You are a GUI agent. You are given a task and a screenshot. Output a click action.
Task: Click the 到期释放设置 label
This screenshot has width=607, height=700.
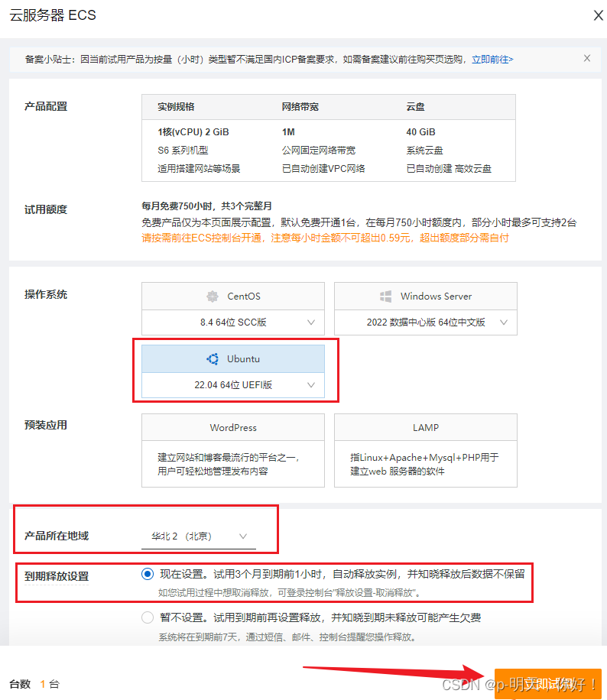57,576
